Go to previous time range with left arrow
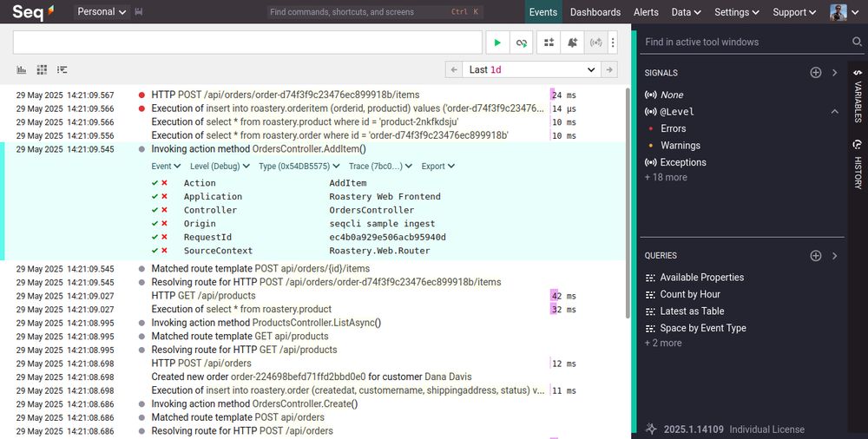The width and height of the screenshot is (868, 439). tap(454, 69)
